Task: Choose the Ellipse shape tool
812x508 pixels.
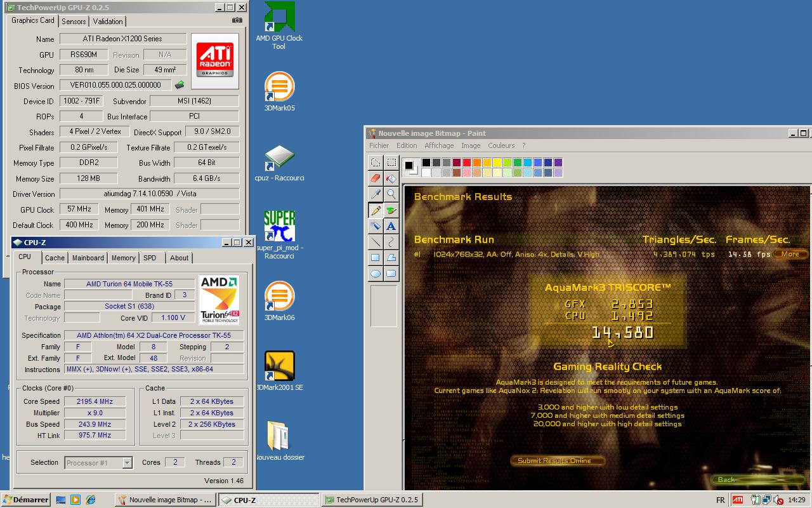Action: 376,274
